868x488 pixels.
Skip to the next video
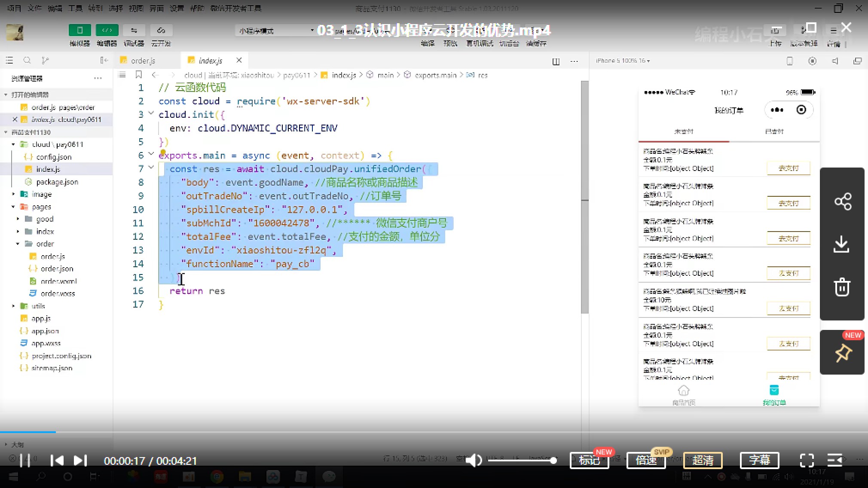tap(80, 461)
